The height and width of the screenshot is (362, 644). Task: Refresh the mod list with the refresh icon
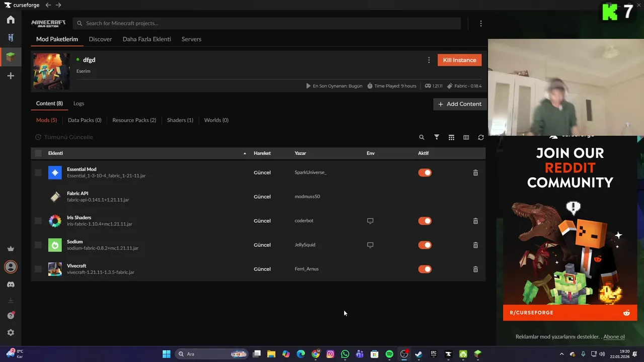pos(481,137)
